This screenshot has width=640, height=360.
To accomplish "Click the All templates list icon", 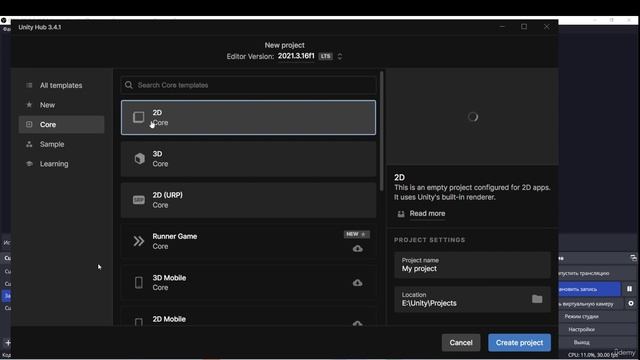I will [29, 85].
